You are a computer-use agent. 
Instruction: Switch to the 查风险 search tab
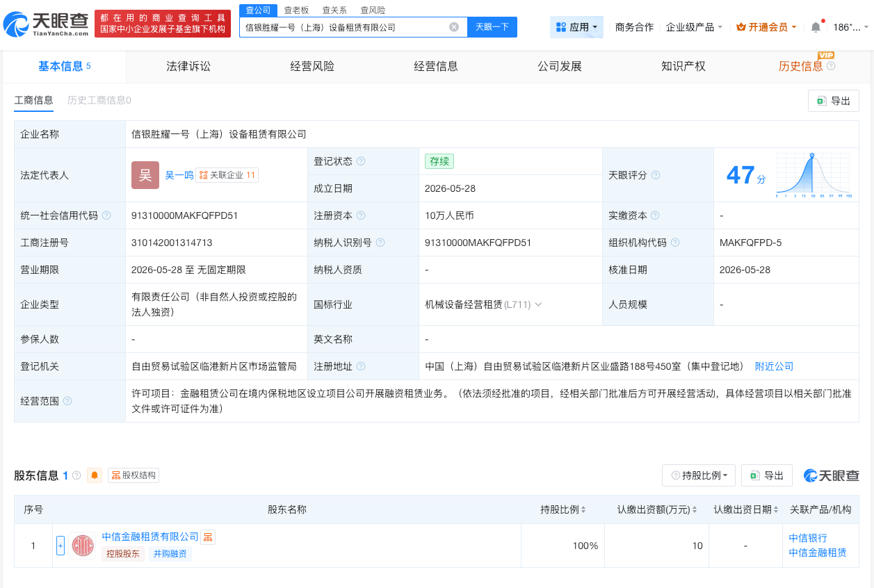point(373,10)
